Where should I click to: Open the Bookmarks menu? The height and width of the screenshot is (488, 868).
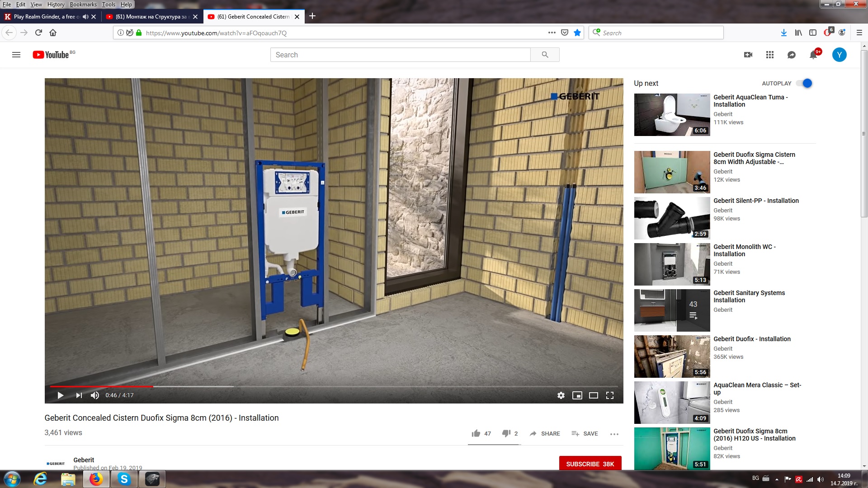tap(83, 5)
